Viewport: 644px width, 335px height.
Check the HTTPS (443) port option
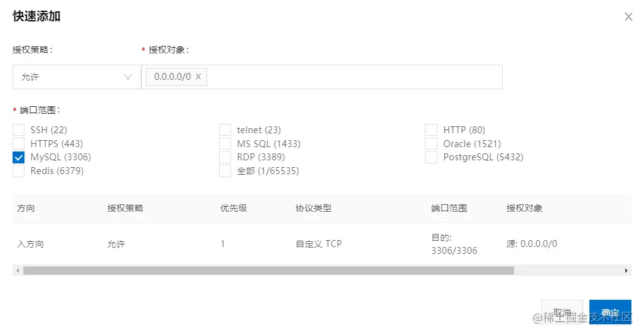[x=19, y=144]
